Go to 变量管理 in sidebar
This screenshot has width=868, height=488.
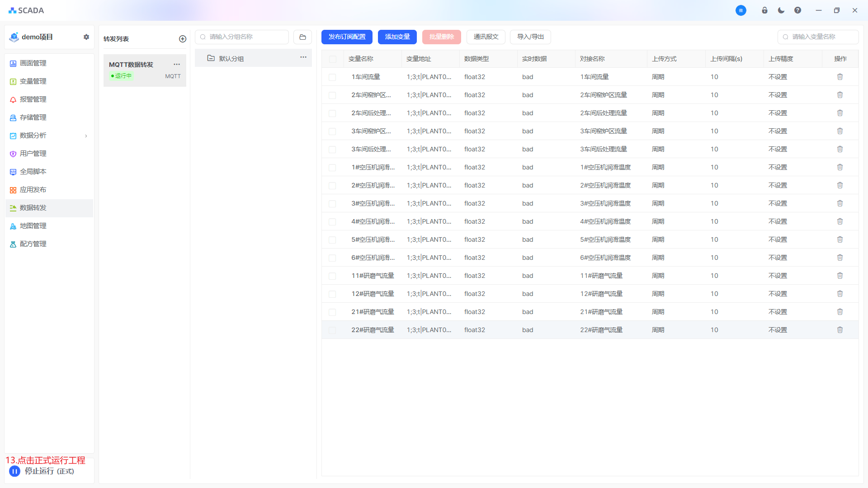33,81
